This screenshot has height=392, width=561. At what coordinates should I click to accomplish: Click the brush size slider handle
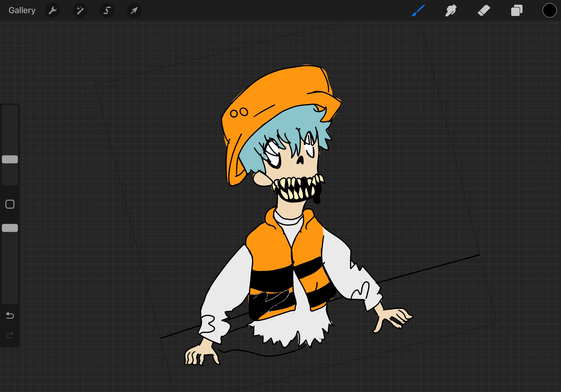click(10, 159)
